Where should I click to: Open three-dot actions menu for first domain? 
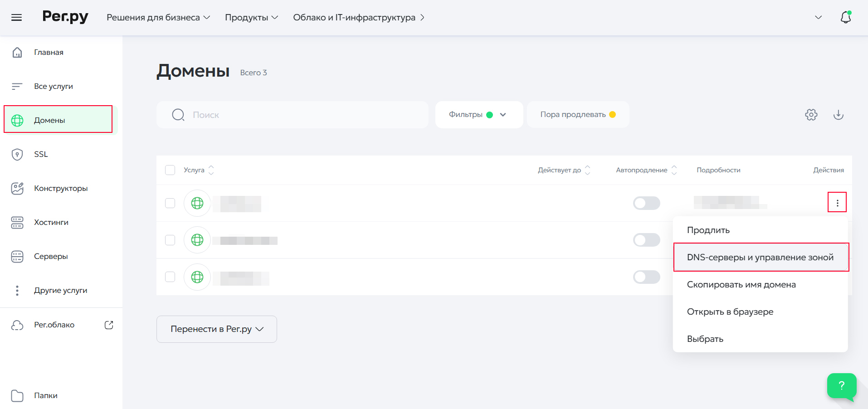pyautogui.click(x=837, y=203)
